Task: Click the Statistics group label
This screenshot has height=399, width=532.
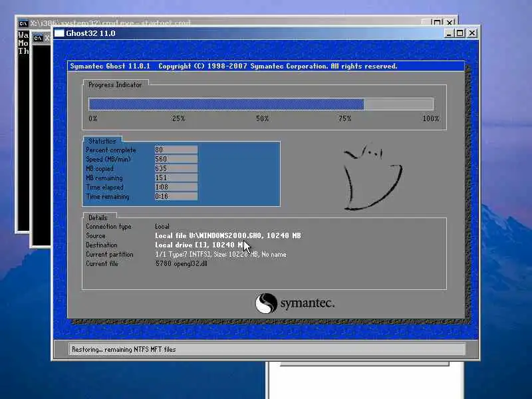Action: 102,141
